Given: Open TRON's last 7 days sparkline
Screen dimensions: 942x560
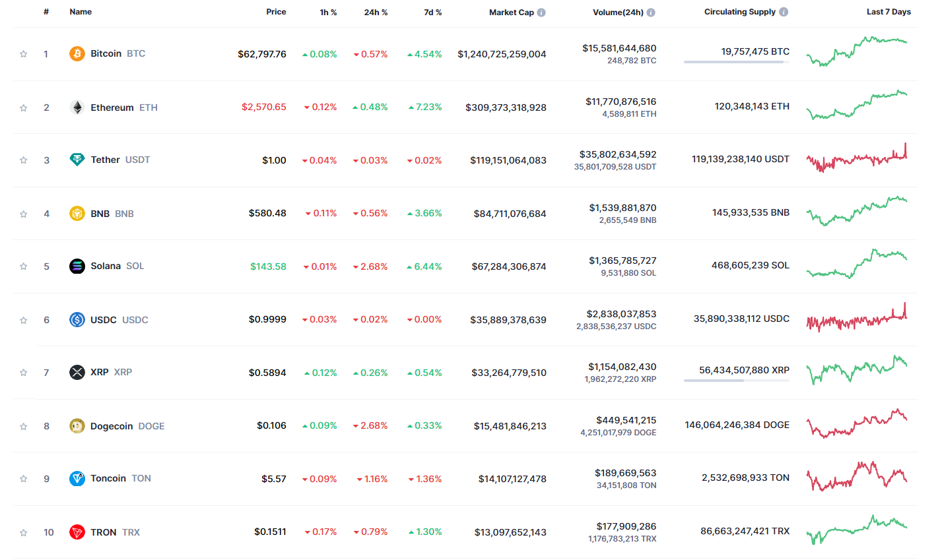Looking at the screenshot, I should 857,530.
